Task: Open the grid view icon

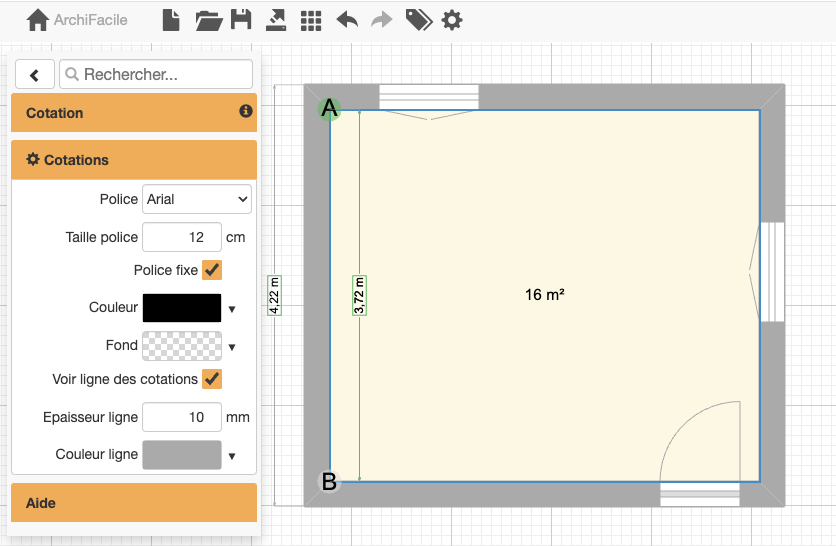Action: click(x=311, y=20)
